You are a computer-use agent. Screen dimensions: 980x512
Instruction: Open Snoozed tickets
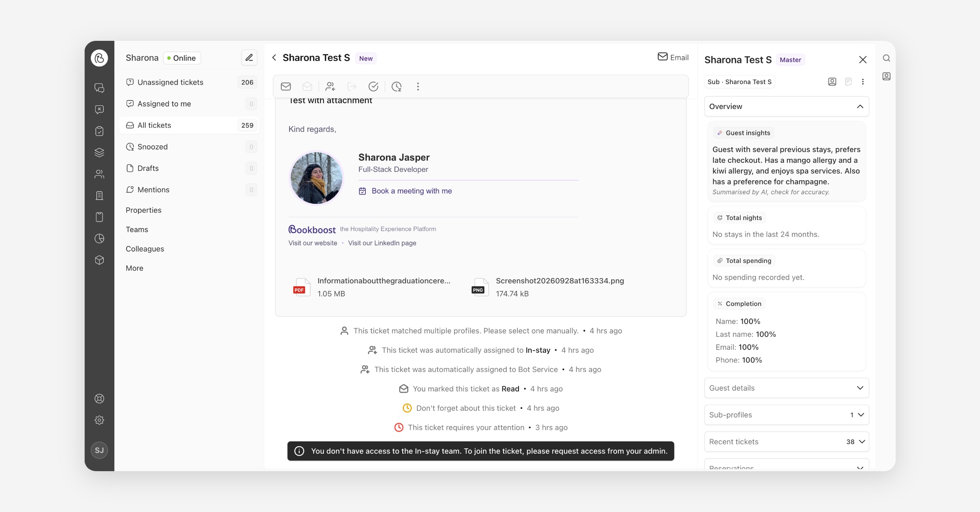click(189, 147)
